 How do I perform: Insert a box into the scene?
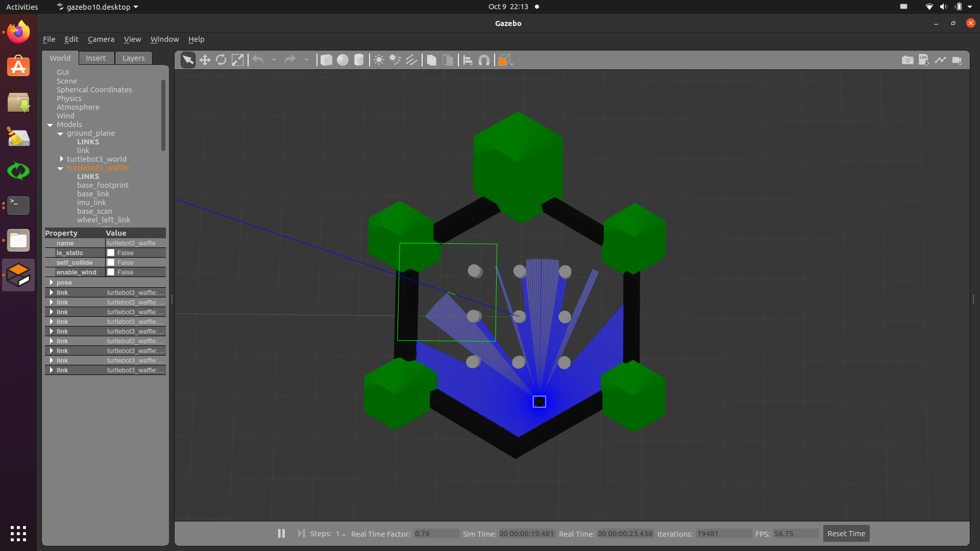coord(326,60)
